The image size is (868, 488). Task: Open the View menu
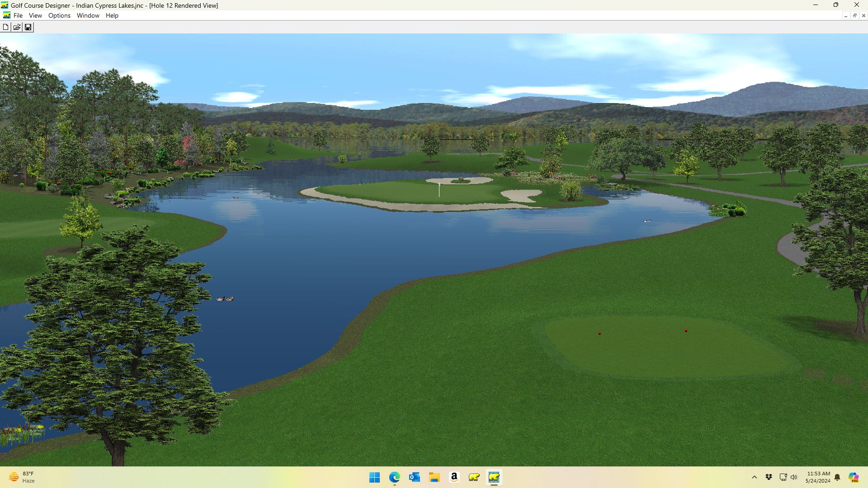point(35,15)
